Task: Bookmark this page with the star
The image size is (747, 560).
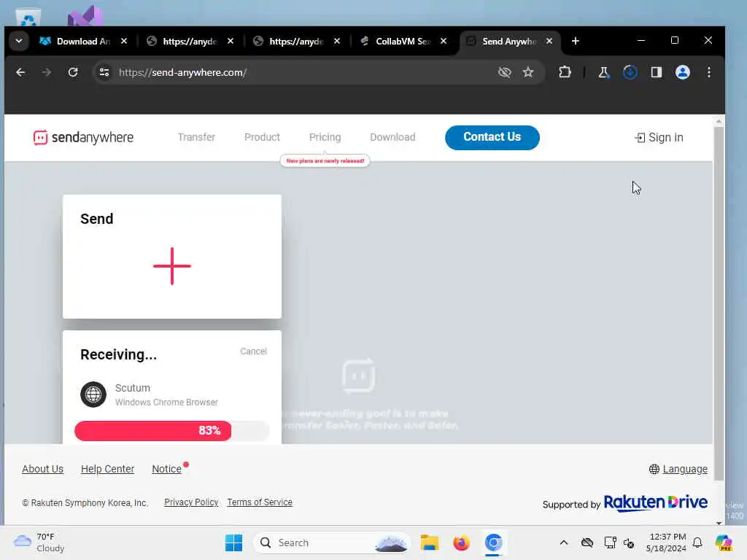Action: click(528, 72)
